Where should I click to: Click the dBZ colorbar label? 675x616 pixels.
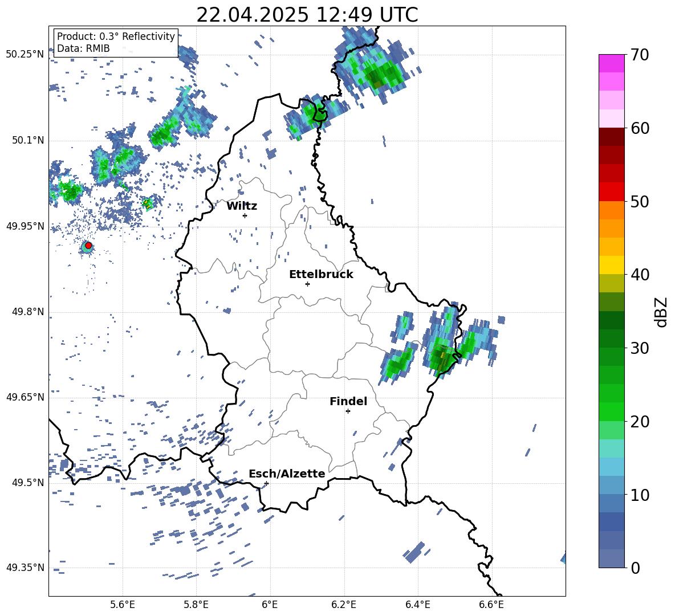tap(662, 312)
